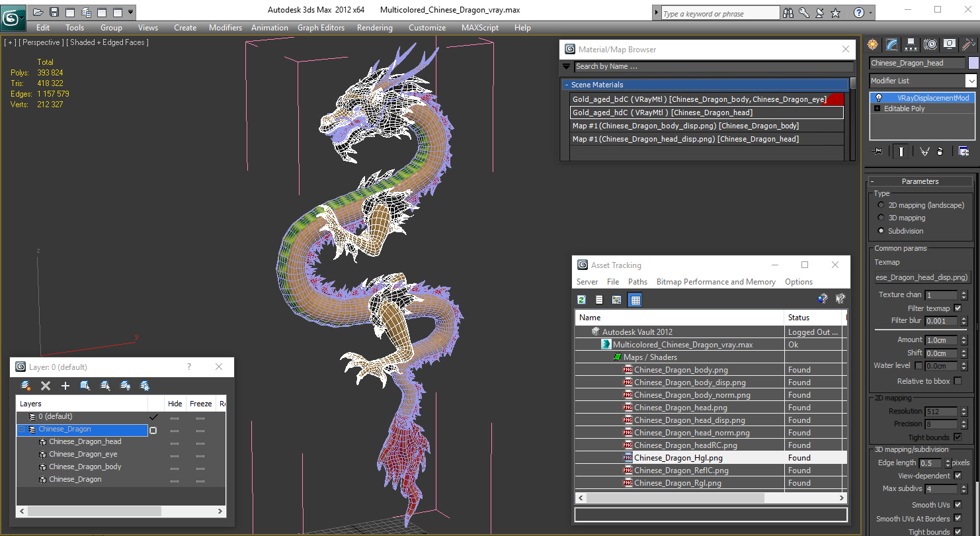
Task: Select 3D mapping radio button
Action: pyautogui.click(x=881, y=218)
